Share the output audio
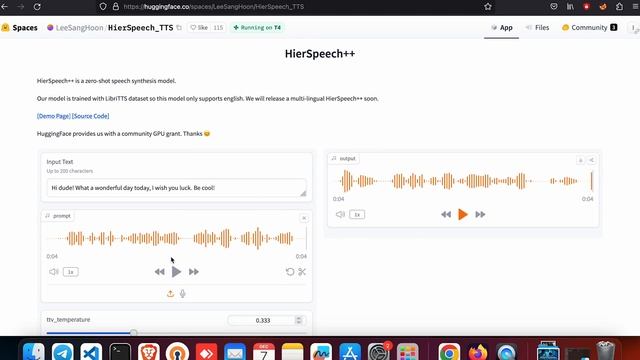This screenshot has height=360, width=640. (591, 160)
